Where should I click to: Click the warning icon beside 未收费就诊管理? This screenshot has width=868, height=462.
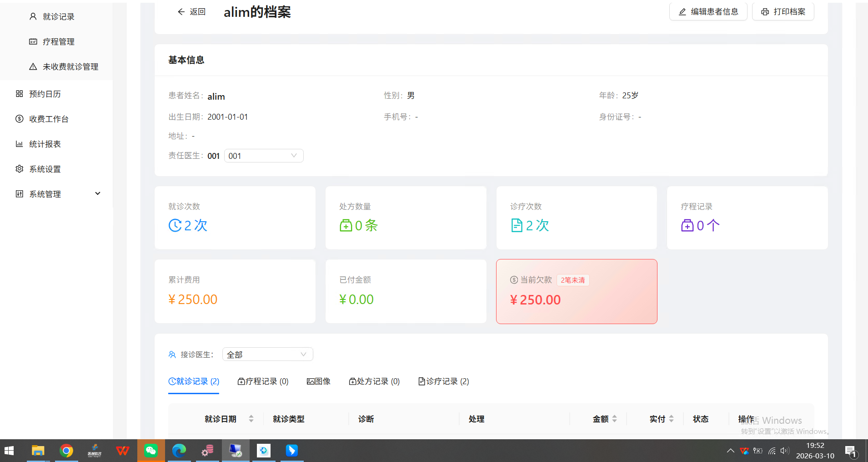33,66
